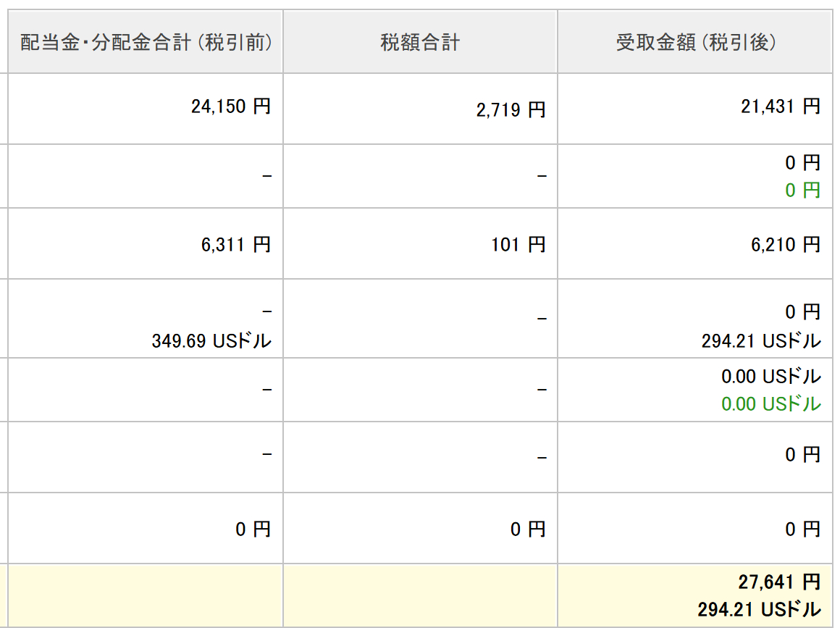Click 294.21 USドル in the yellow total row
The width and height of the screenshot is (840, 628).
(759, 609)
